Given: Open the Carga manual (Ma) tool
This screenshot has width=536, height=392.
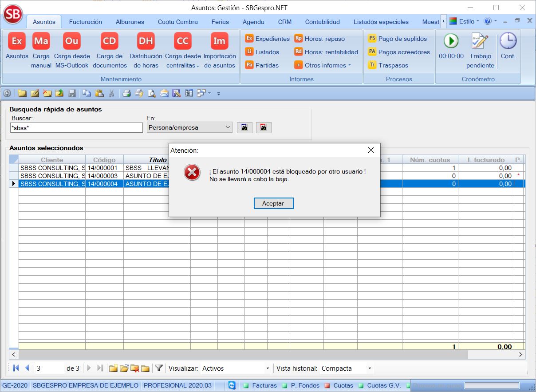Looking at the screenshot, I should (41, 41).
